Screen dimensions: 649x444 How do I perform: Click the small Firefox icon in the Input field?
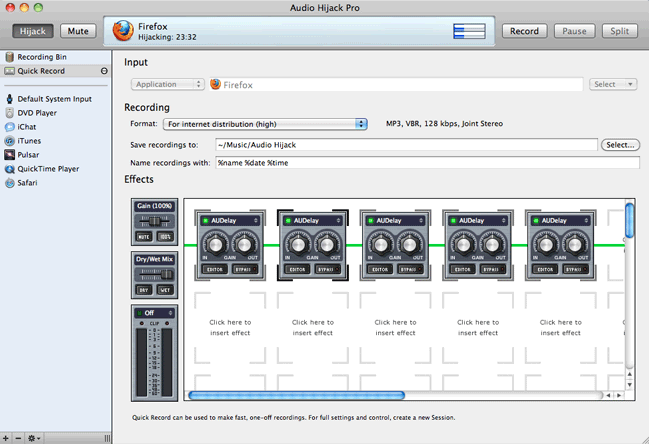click(x=215, y=84)
